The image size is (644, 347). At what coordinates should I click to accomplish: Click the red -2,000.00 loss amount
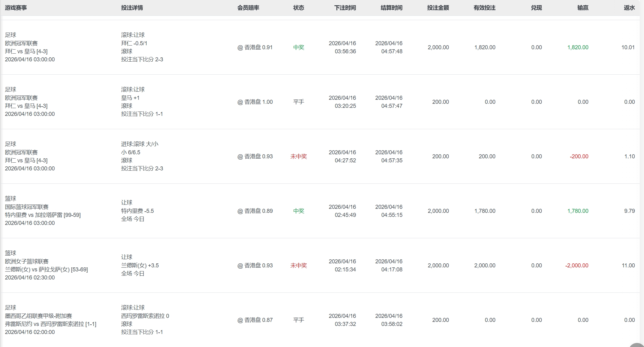(576, 266)
